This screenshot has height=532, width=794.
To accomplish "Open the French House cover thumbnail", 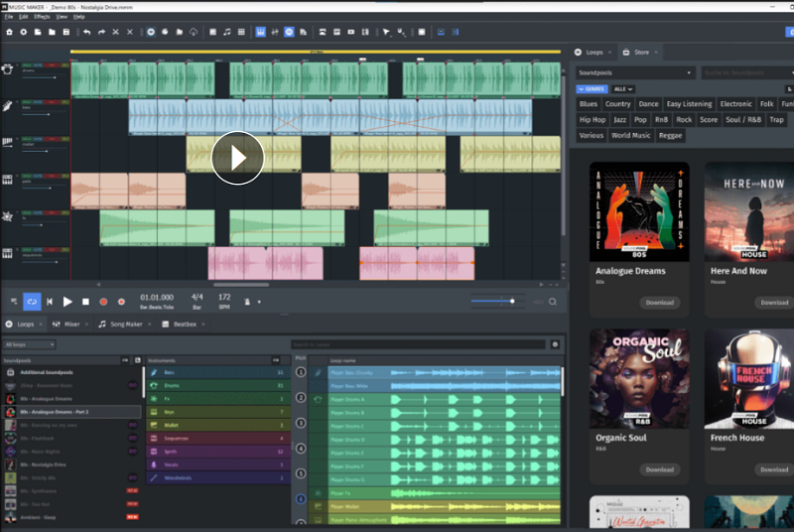I will (749, 379).
